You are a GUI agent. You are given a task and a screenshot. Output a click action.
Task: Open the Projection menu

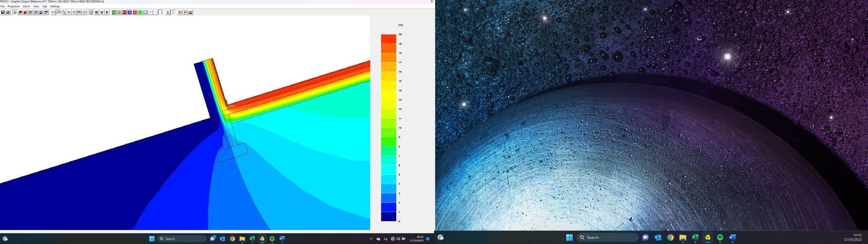(13, 6)
